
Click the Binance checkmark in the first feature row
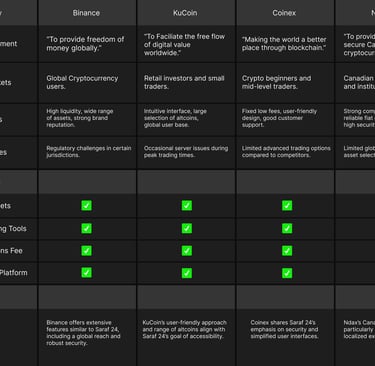click(86, 205)
